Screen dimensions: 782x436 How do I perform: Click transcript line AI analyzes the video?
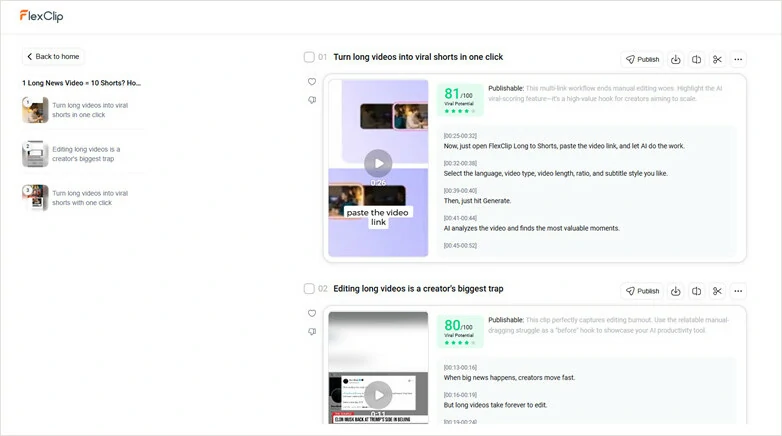point(532,228)
